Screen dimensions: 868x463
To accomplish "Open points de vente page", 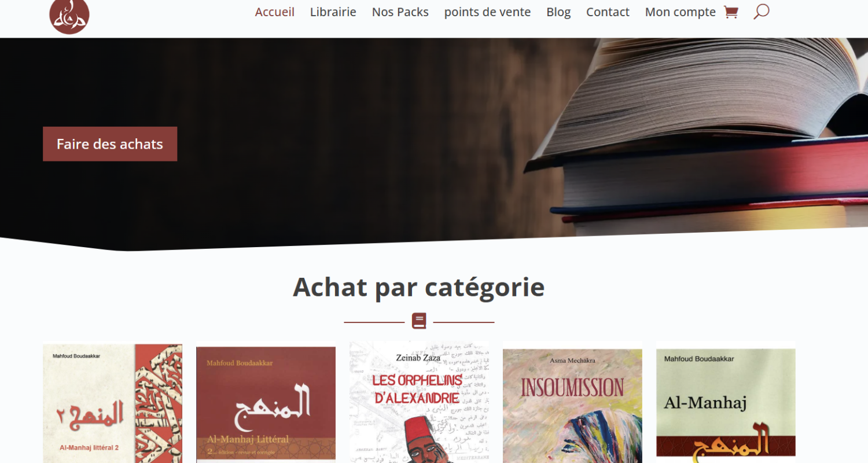I will [x=487, y=12].
